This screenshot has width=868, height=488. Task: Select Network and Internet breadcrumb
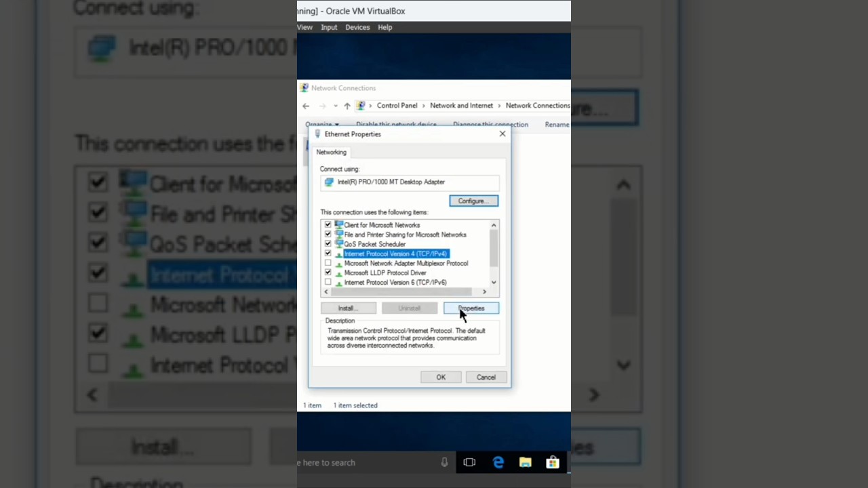click(461, 106)
